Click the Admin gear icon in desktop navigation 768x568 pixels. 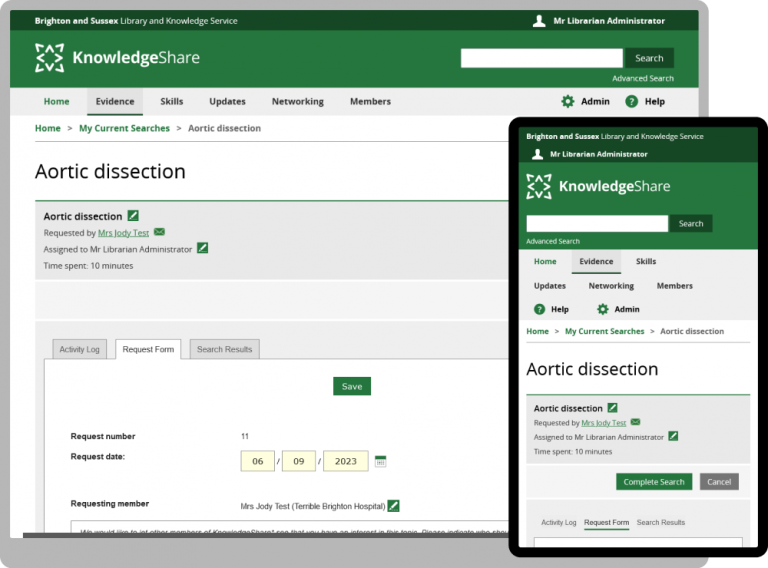tap(568, 101)
